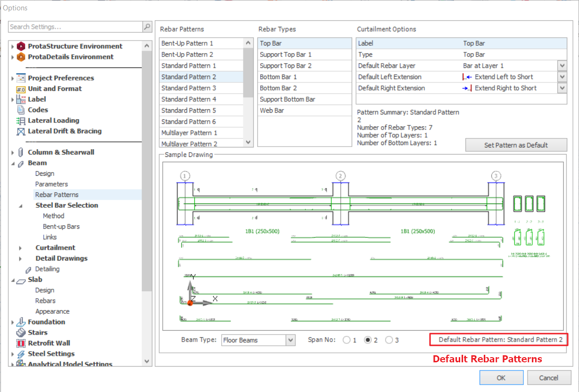Select Span No 3 radio button
Screen dimensions: 579x392
coord(389,340)
